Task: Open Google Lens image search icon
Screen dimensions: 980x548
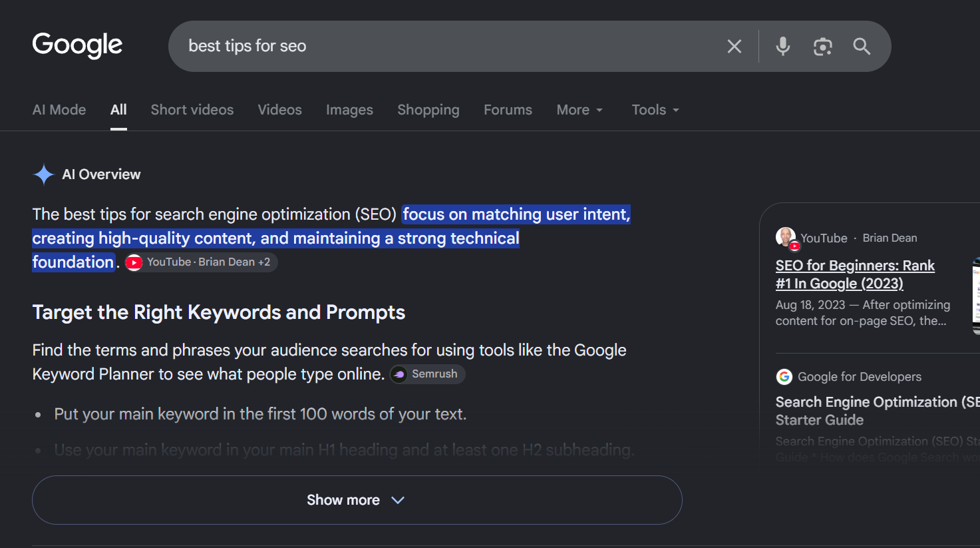Action: pos(823,46)
